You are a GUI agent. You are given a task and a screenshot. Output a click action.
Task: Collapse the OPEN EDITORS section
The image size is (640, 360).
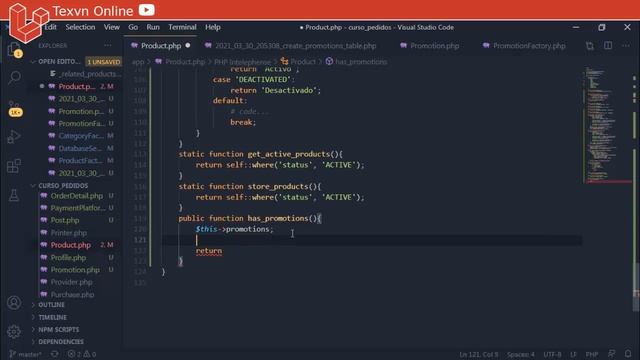click(x=59, y=62)
